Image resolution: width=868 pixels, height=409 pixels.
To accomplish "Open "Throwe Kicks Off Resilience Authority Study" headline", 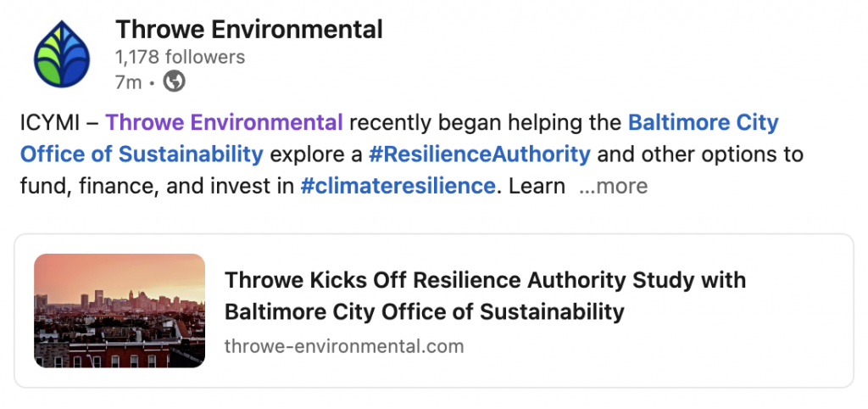I will pos(485,280).
